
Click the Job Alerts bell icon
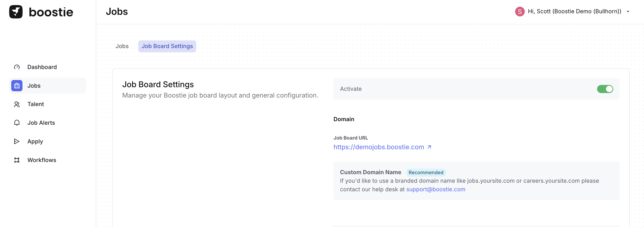pos(17,123)
